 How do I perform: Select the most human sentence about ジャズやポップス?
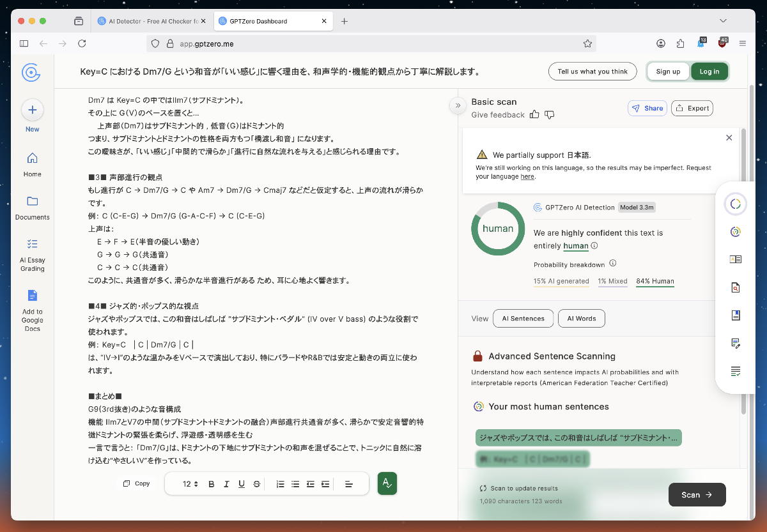click(578, 438)
